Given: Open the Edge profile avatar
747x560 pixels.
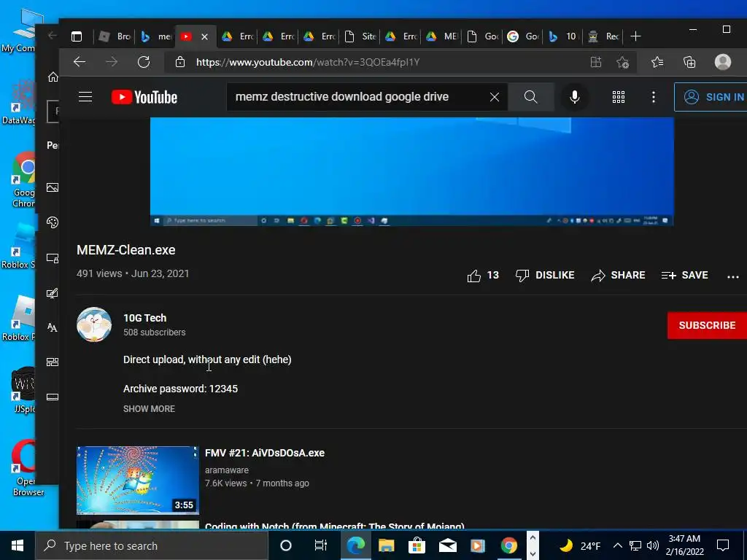Looking at the screenshot, I should click(723, 62).
